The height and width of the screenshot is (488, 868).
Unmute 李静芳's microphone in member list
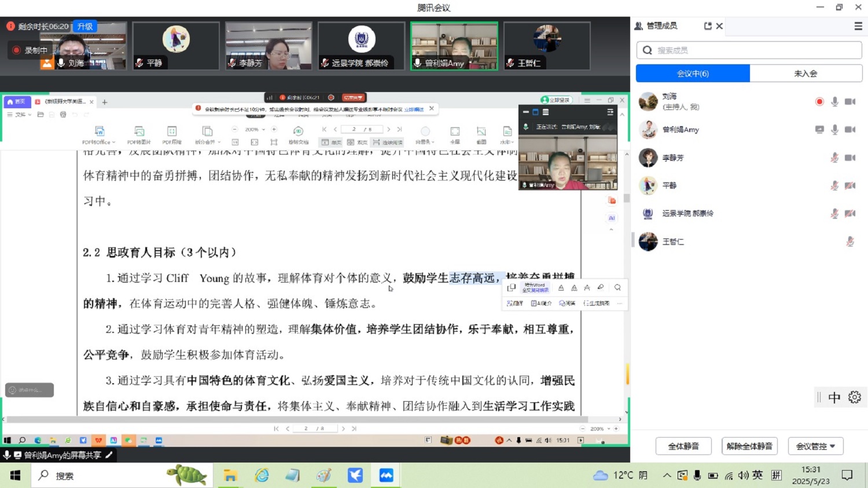834,157
